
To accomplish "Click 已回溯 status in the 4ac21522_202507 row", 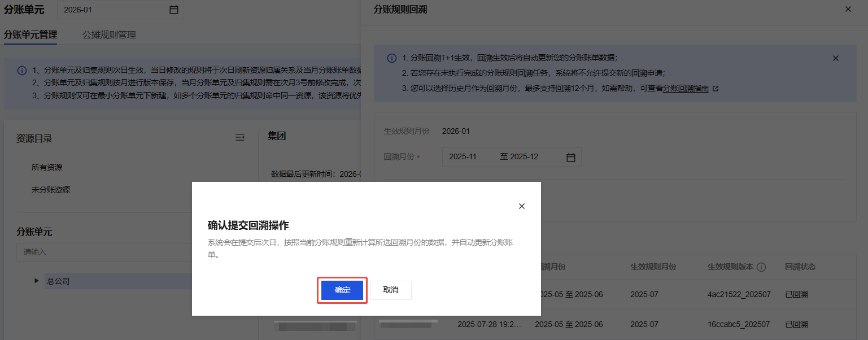I will [796, 294].
